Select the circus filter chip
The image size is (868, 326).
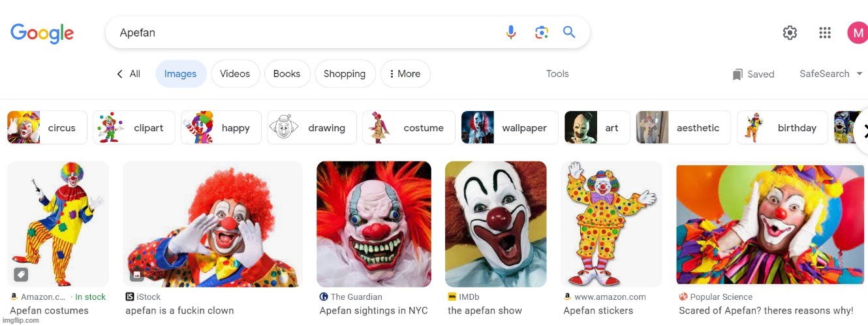(47, 127)
